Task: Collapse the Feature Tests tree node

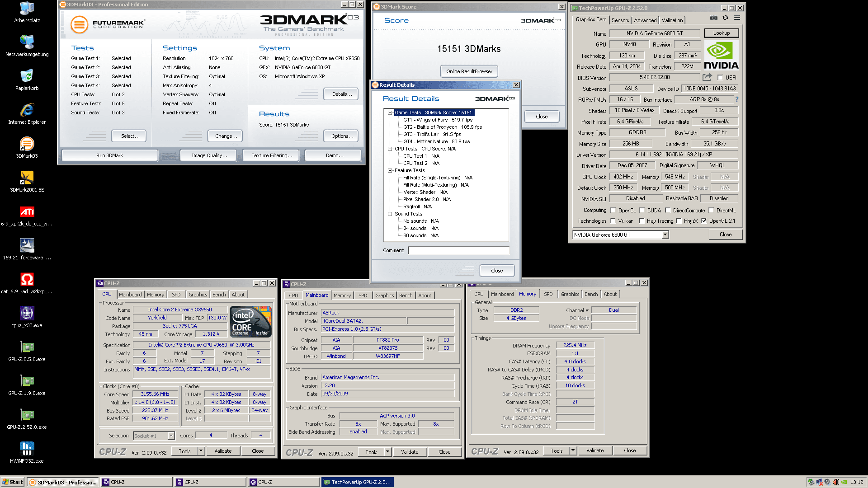Action: [x=390, y=170]
